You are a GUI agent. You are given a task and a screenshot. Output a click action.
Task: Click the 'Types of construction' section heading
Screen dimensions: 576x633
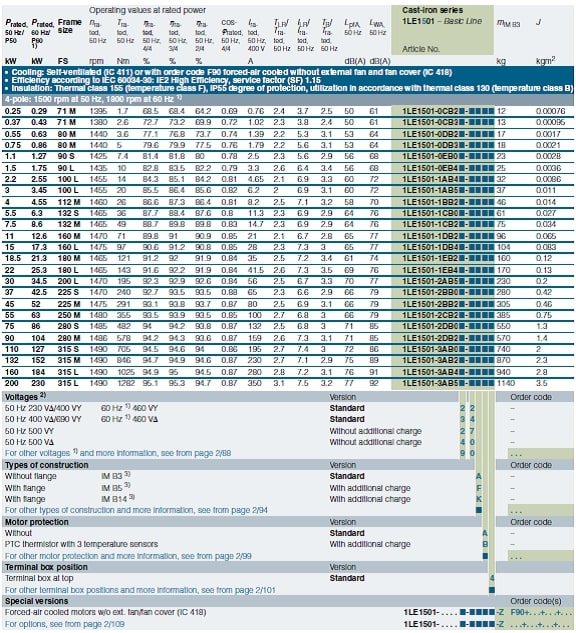pyautogui.click(x=46, y=465)
